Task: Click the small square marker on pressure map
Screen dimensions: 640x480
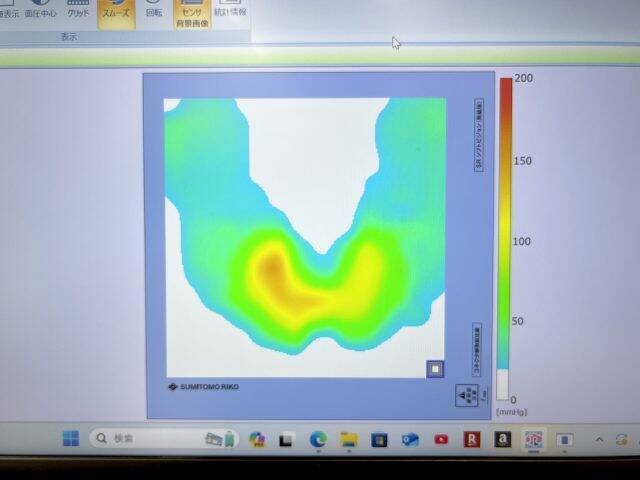Action: (x=435, y=369)
